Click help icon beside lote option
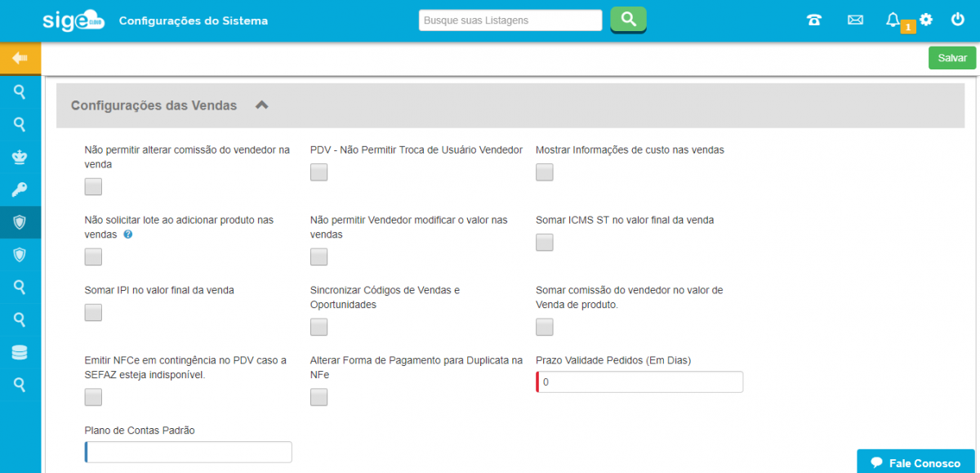The image size is (980, 473). pos(128,234)
